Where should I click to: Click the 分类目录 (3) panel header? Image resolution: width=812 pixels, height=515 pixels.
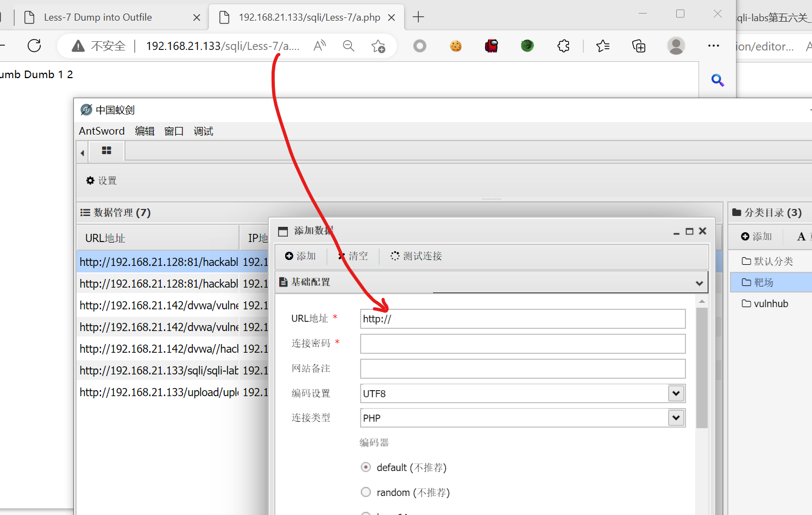(x=767, y=213)
